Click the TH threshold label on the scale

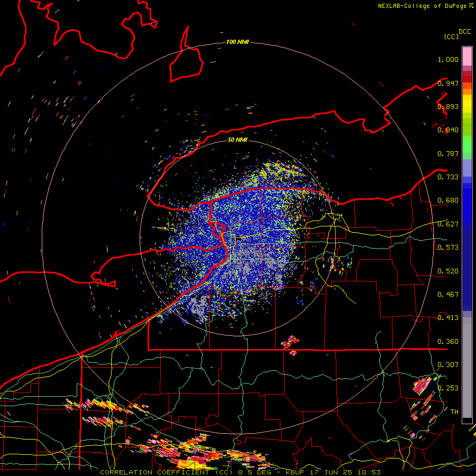pos(454,412)
